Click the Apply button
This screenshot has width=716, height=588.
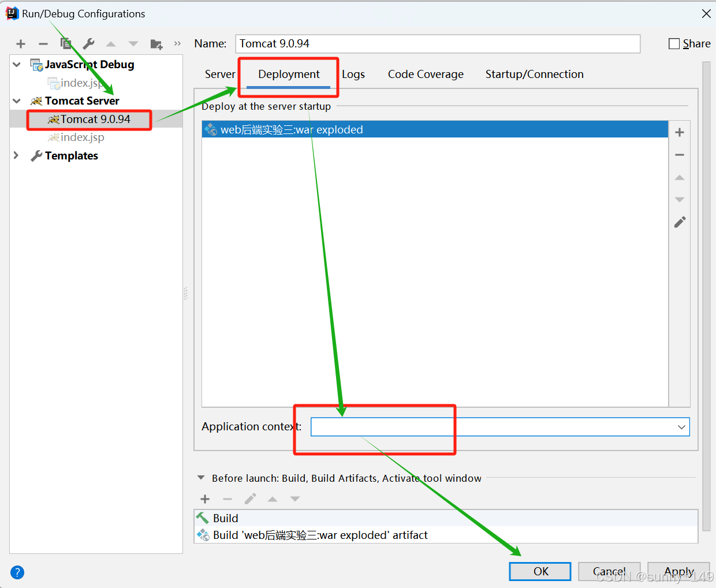[678, 571]
